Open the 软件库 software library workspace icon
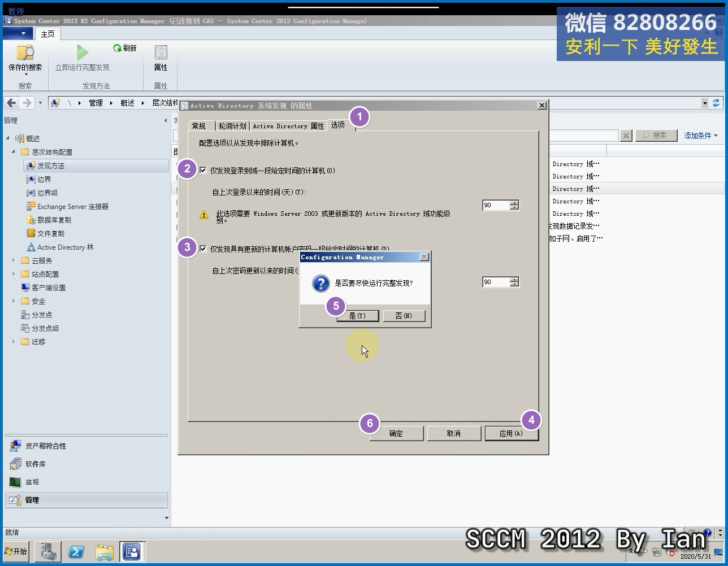The width and height of the screenshot is (728, 566). 15,464
